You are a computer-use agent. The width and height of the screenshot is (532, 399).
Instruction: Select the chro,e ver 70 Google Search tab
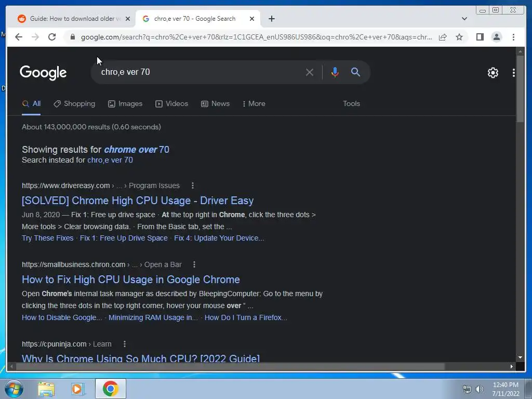pyautogui.click(x=198, y=19)
